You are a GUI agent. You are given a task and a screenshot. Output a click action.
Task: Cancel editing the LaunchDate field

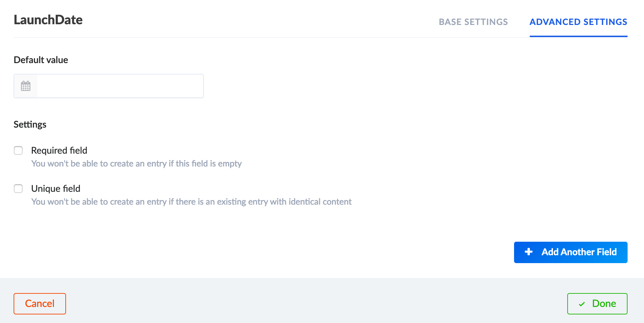click(x=40, y=303)
